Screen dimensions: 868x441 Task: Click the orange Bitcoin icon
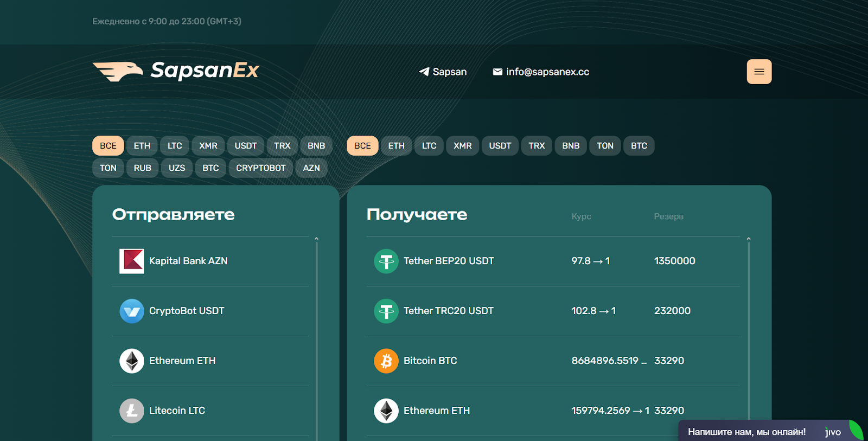[386, 361]
